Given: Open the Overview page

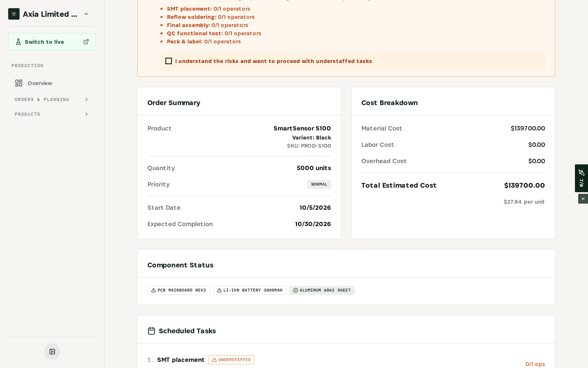Looking at the screenshot, I should 52,83.
